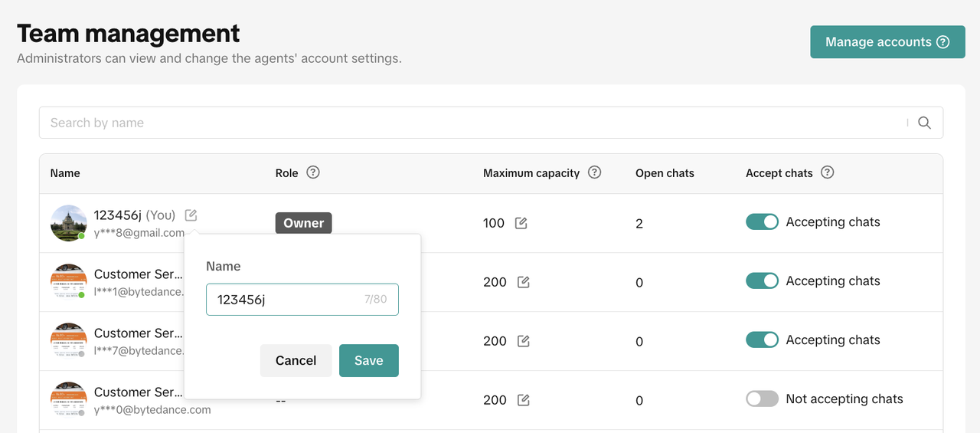Click the edit name pencil icon beside 123456j
The width and height of the screenshot is (980, 433).
coord(191,215)
